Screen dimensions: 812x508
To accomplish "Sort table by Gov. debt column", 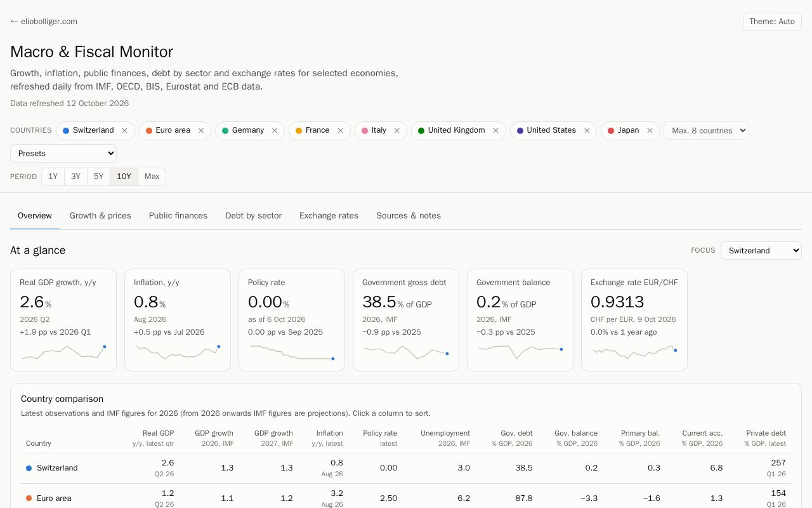I will click(512, 438).
